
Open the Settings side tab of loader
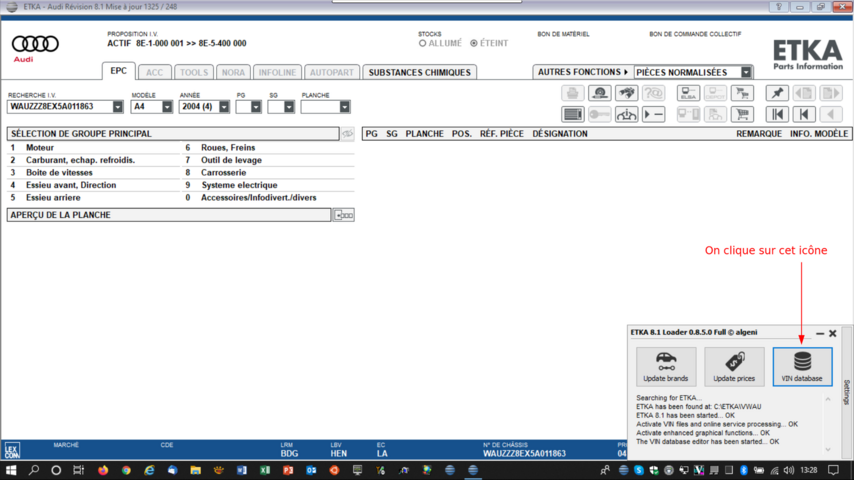846,392
